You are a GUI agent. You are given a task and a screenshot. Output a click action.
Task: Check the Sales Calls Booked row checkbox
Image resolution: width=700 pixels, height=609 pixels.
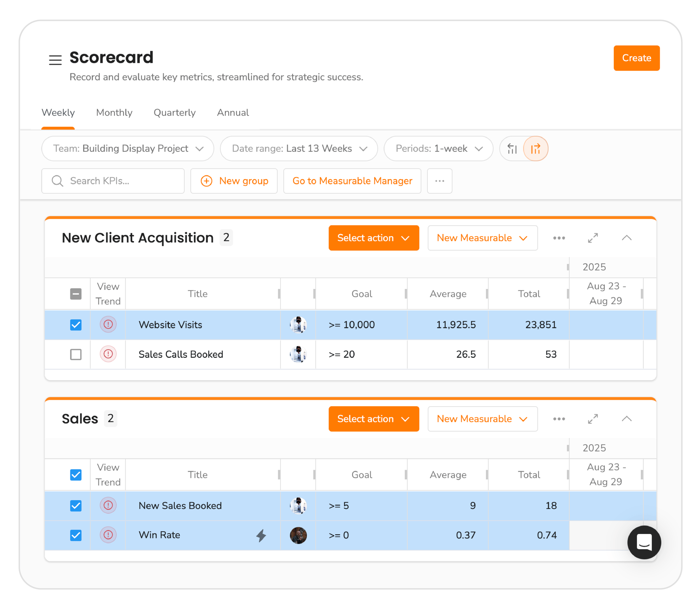click(x=76, y=355)
